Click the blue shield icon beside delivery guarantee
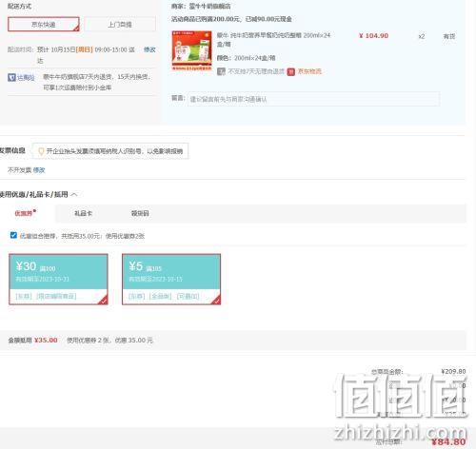476x449 pixels. coord(11,77)
